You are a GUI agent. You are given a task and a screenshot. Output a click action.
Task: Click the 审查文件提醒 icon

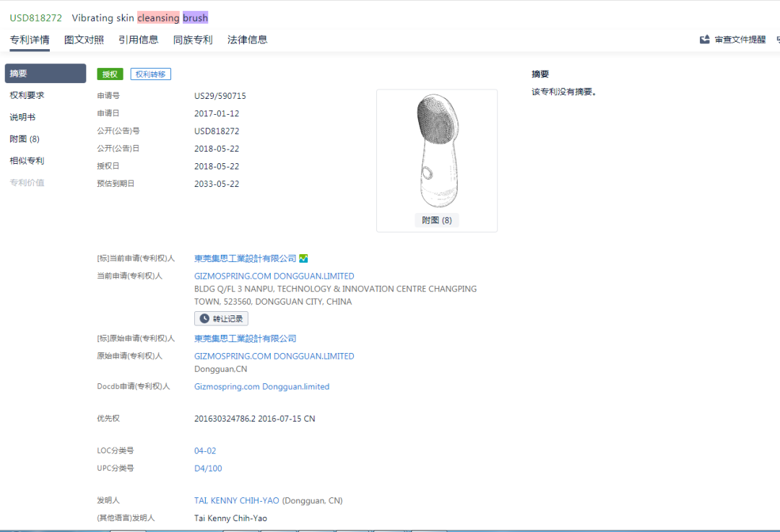click(x=704, y=40)
